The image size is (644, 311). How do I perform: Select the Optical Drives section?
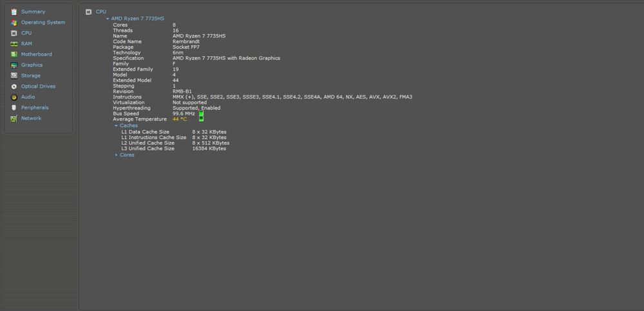tap(38, 86)
